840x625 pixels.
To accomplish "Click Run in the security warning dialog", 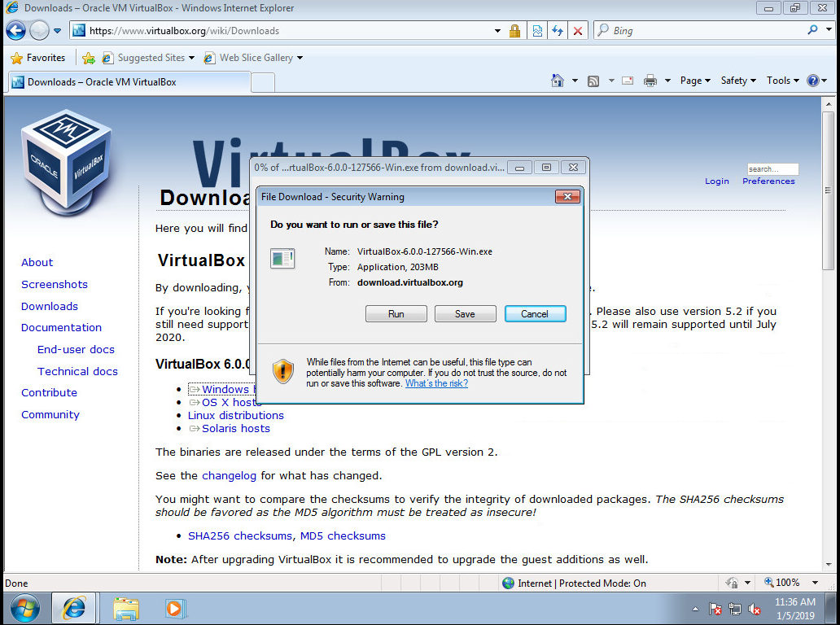I will [x=396, y=314].
